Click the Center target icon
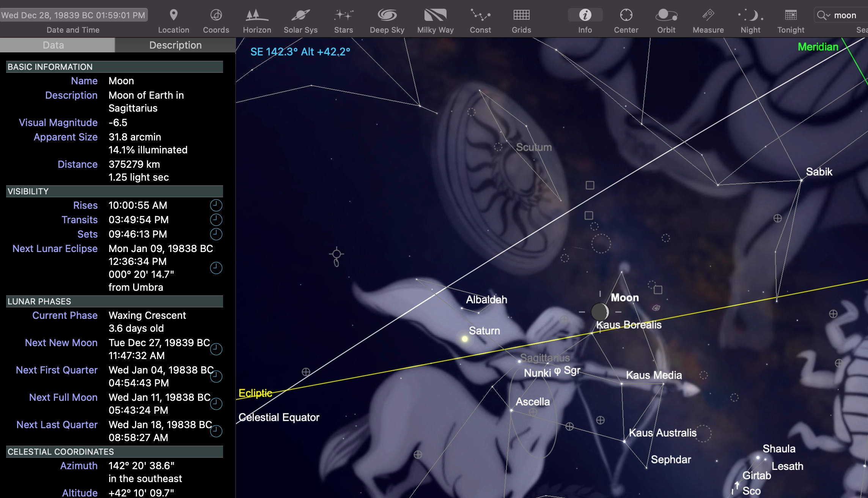 (x=626, y=16)
